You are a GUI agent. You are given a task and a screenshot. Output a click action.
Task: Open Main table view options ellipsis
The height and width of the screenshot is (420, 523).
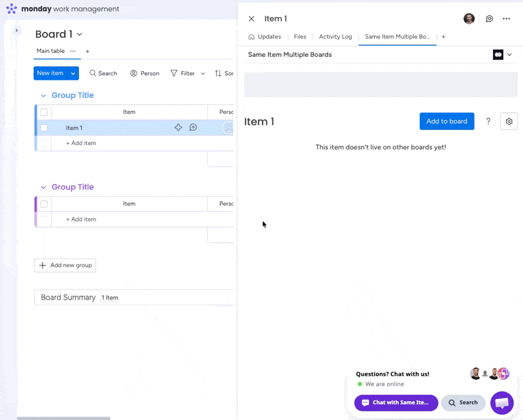[73, 51]
